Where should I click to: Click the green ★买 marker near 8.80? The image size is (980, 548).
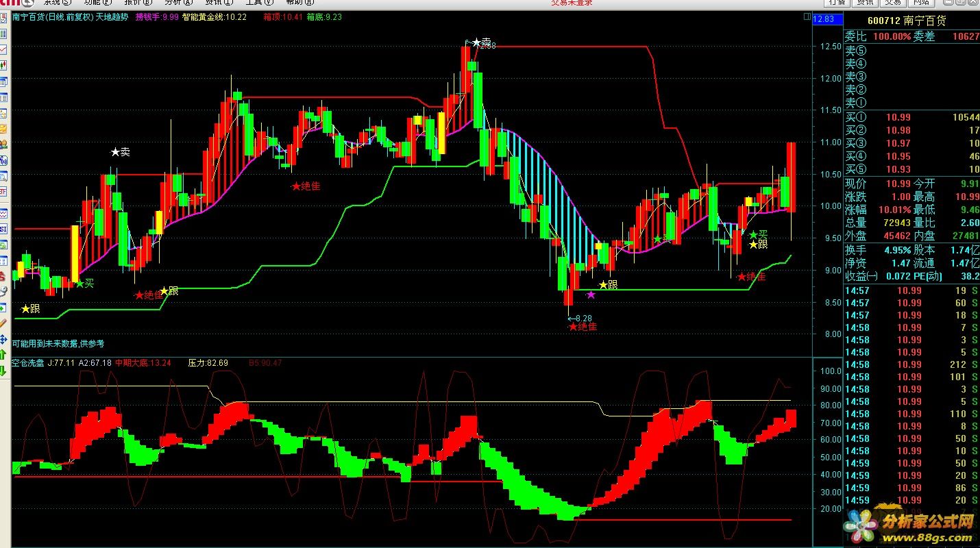click(x=84, y=283)
